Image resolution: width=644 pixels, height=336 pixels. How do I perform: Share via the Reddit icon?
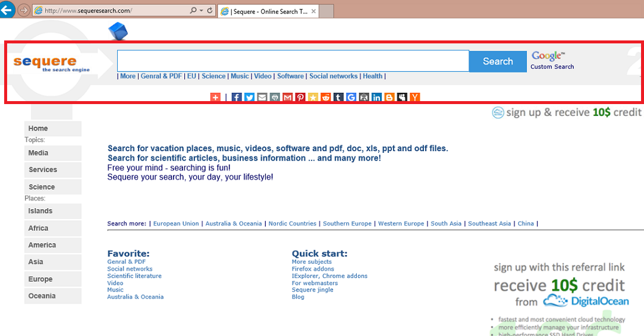click(326, 98)
